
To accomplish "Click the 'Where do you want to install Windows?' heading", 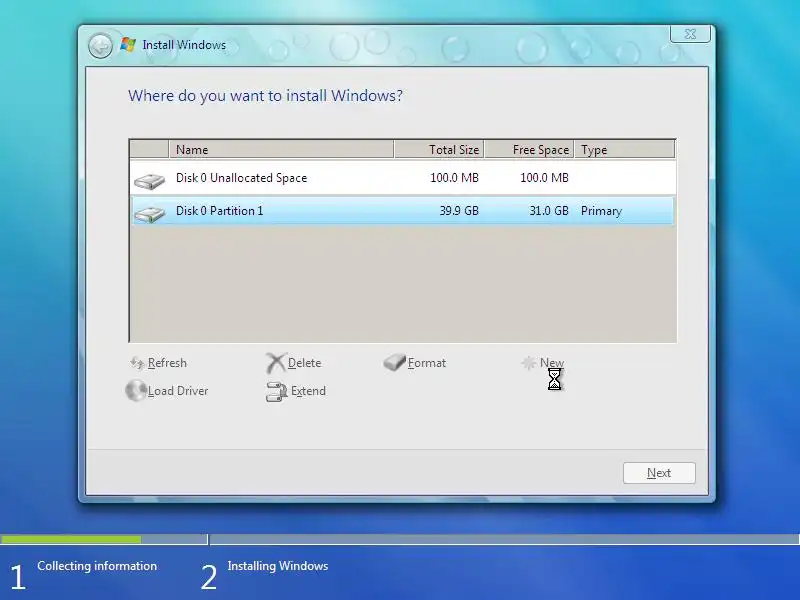I will point(265,96).
